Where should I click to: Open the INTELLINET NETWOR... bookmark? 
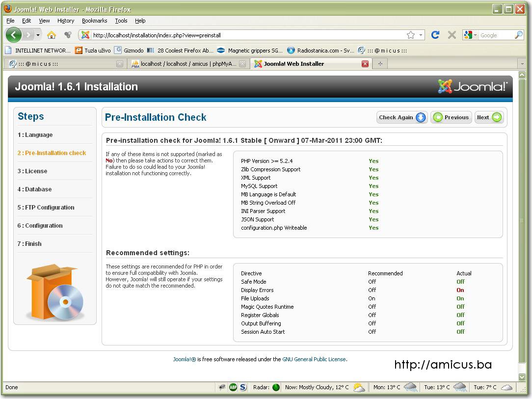38,51
